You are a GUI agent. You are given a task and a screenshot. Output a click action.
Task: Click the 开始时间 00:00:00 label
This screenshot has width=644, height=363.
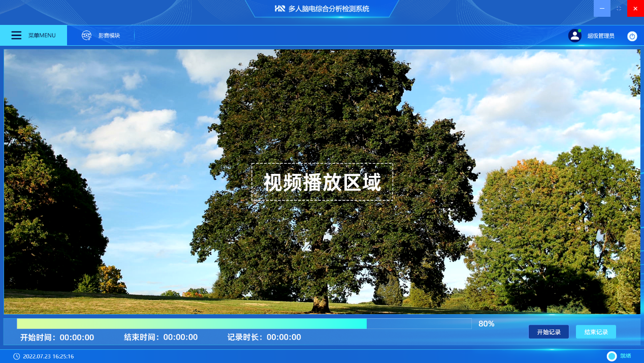[57, 337]
